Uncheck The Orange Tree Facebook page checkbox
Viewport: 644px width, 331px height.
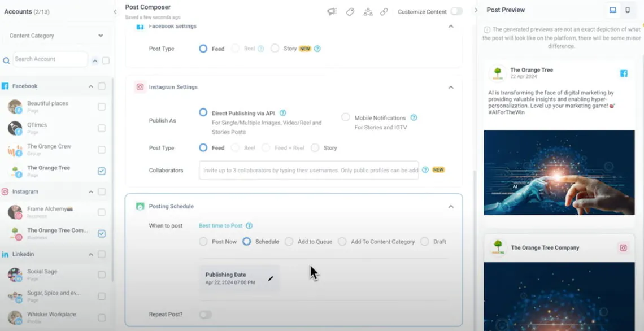pos(102,171)
